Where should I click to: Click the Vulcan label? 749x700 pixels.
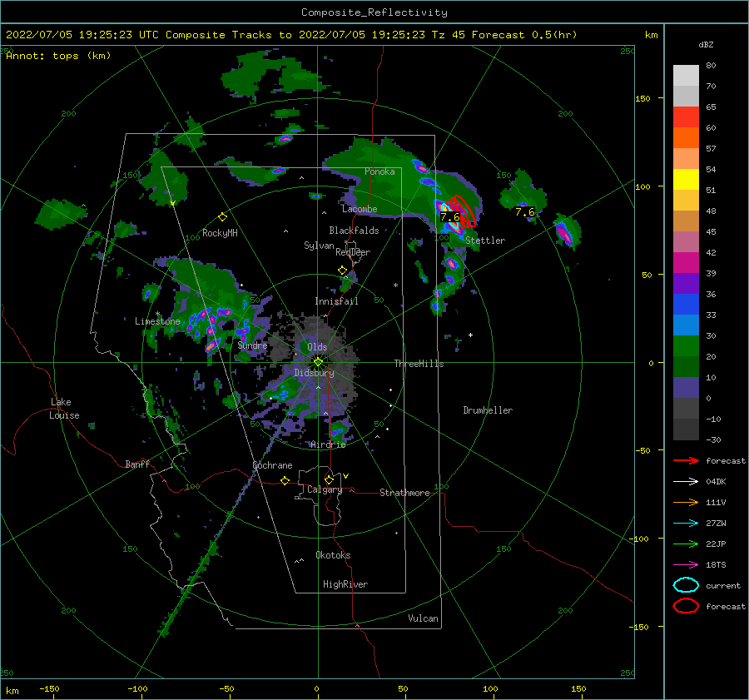click(x=424, y=618)
